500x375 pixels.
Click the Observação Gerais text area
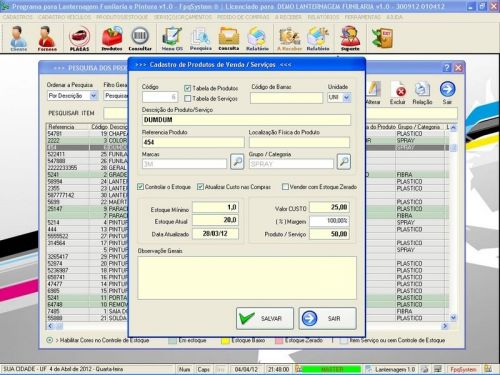pyautogui.click(x=247, y=278)
